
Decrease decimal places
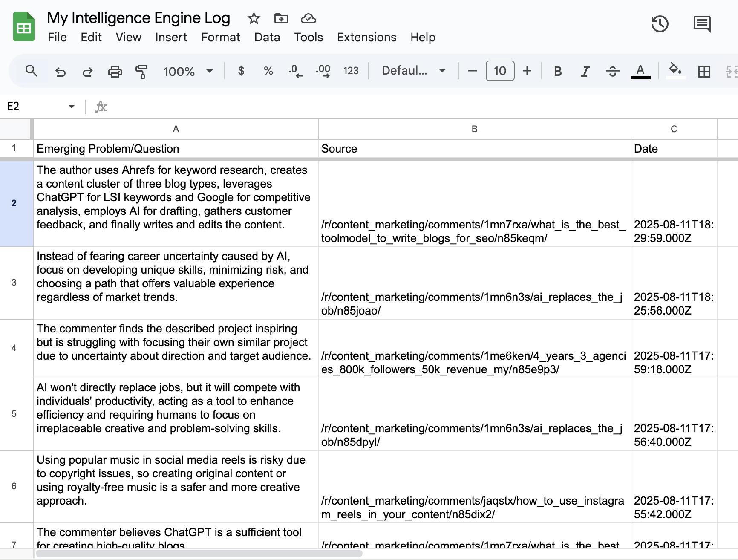pos(295,71)
